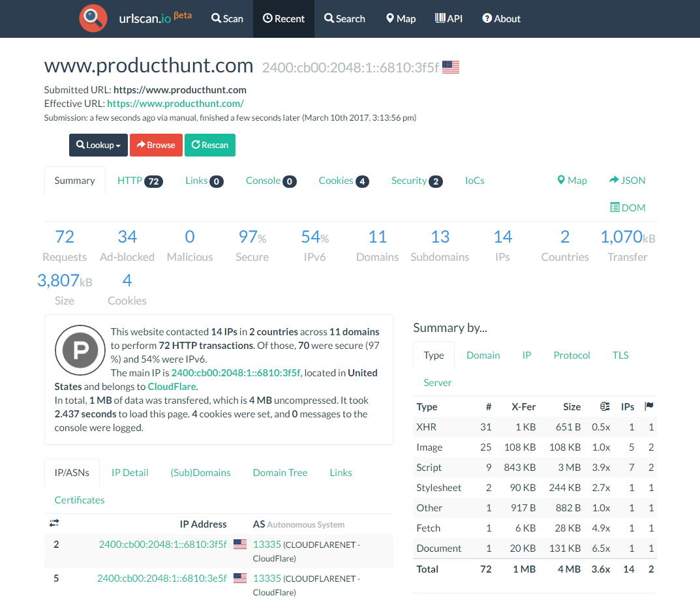Switch summary to Server tab

click(438, 383)
